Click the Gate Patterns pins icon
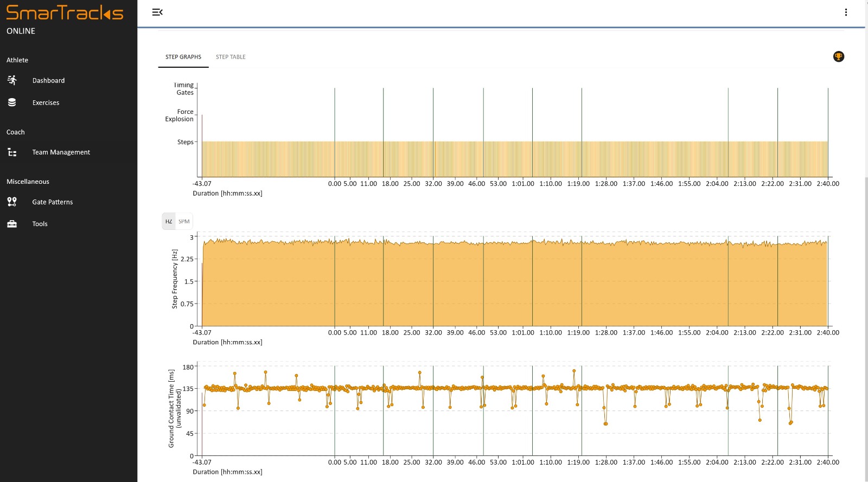 pyautogui.click(x=12, y=202)
